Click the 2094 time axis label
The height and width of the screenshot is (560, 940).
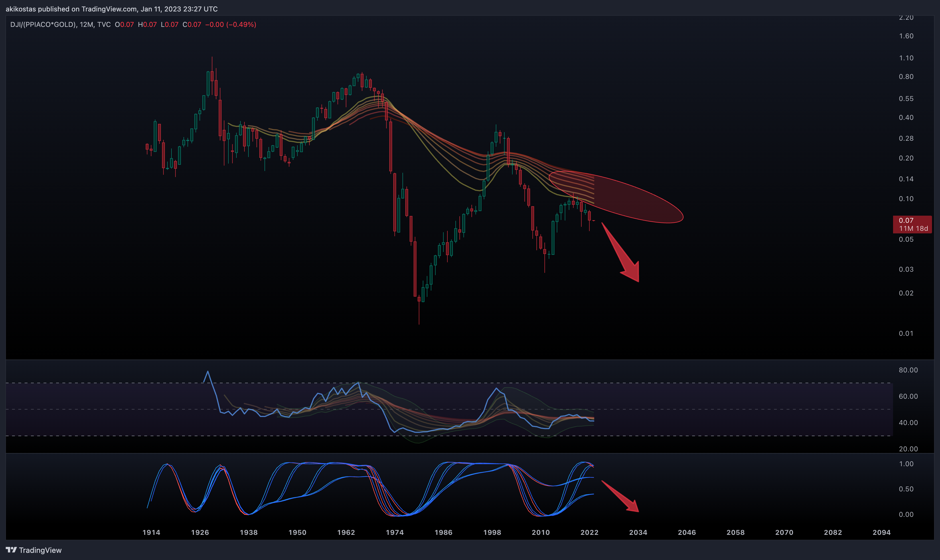click(881, 533)
